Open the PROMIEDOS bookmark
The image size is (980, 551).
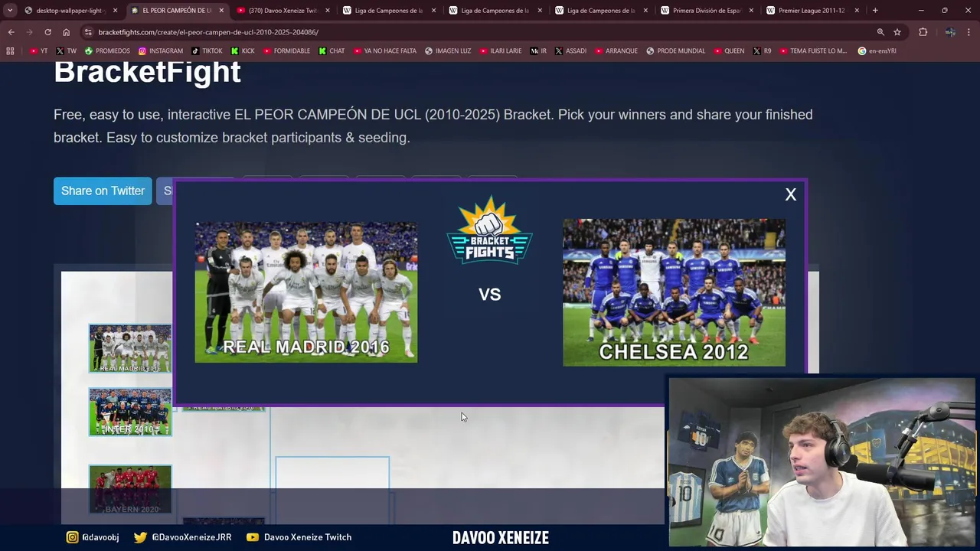click(x=107, y=51)
